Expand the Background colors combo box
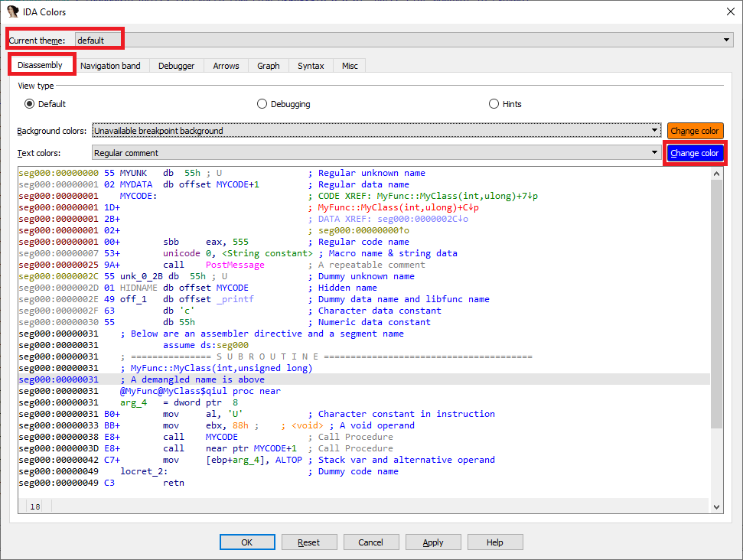The image size is (743, 560). (656, 130)
